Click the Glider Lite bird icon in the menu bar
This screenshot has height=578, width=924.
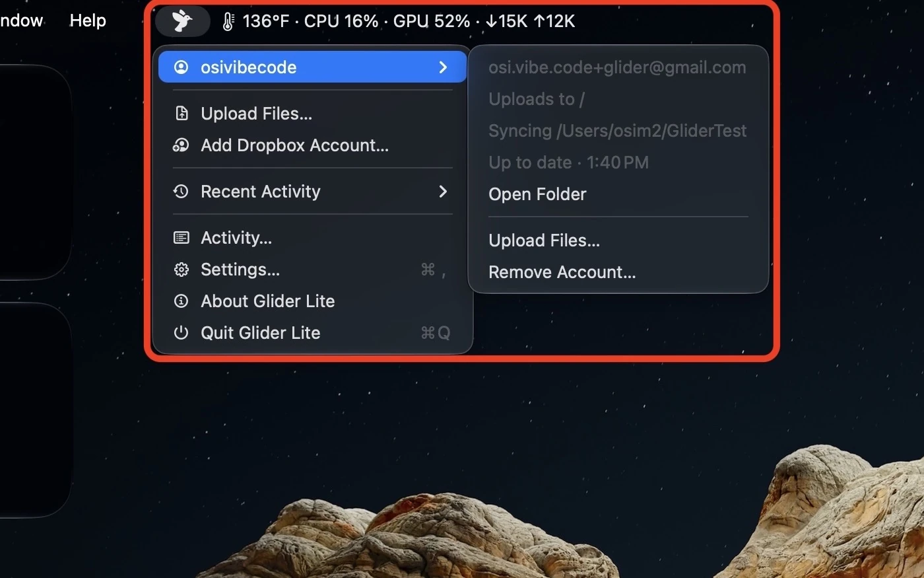tap(182, 21)
